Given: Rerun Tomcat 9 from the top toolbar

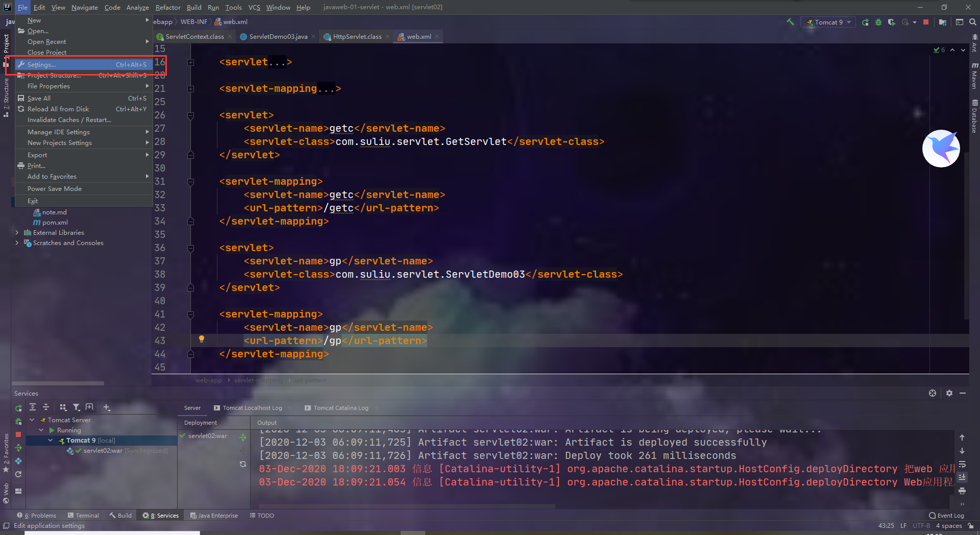Looking at the screenshot, I should click(x=865, y=22).
